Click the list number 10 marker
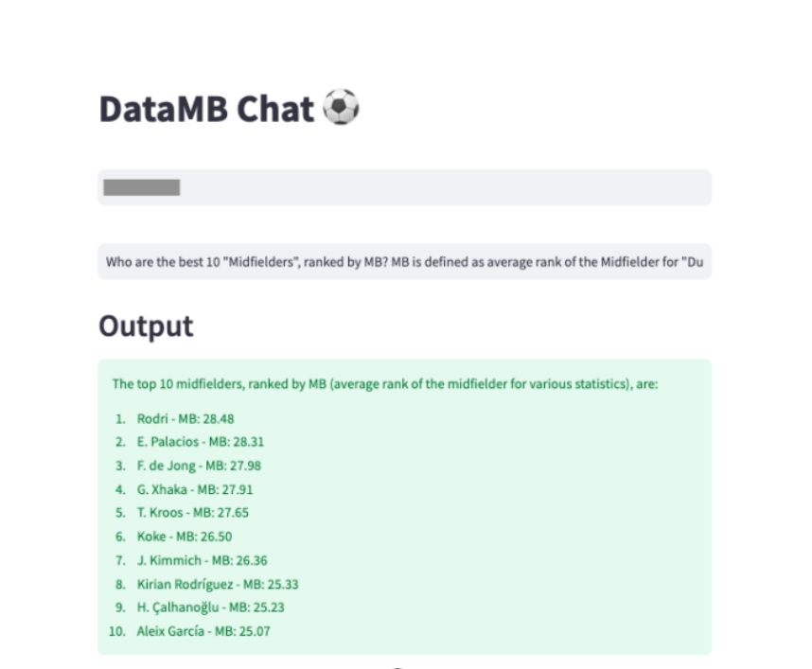The width and height of the screenshot is (812, 669). pyautogui.click(x=117, y=631)
